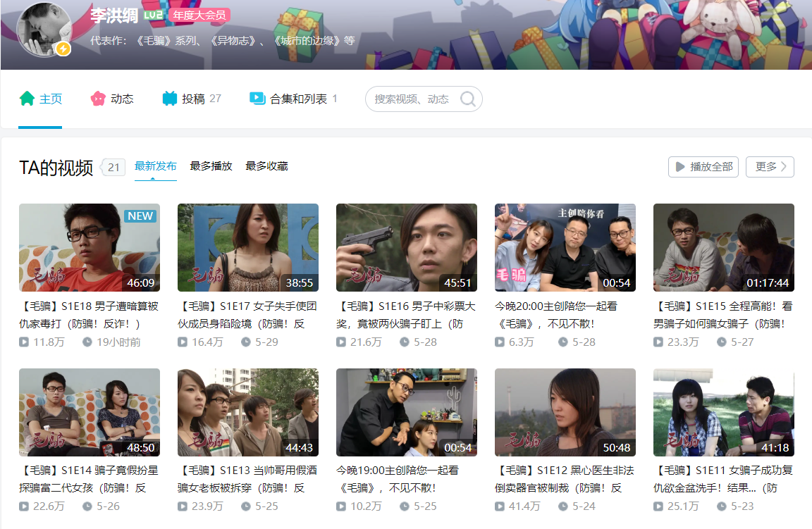Open title 今晚20:00主创陪您一起看《毛骗》
812x529 pixels.
[556, 315]
